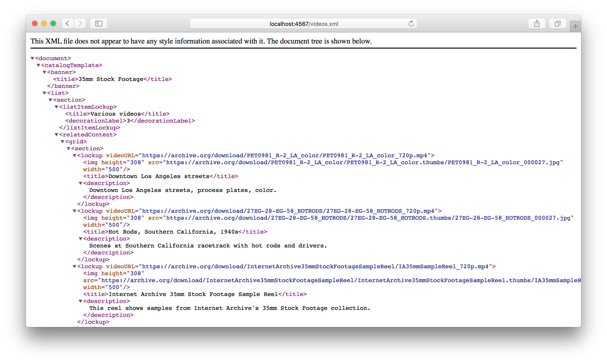Collapse the section node under grid
This screenshot has height=364, width=607.
[x=68, y=148]
